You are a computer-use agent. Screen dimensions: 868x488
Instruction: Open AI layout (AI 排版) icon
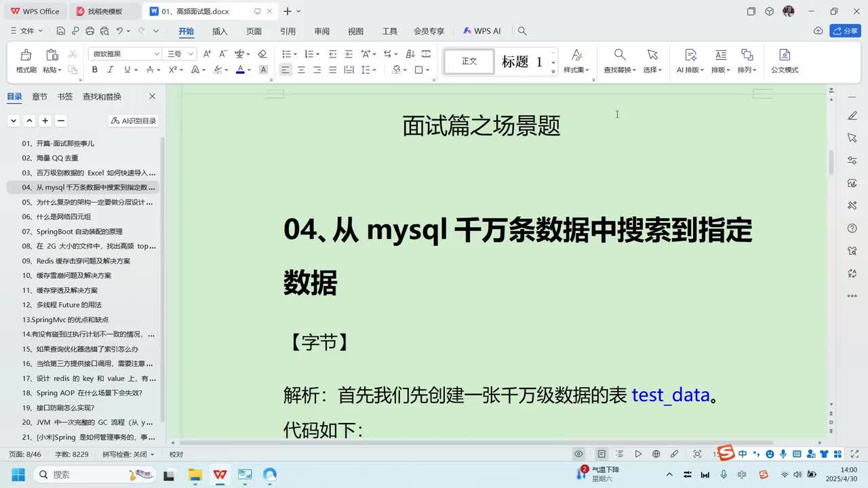[690, 55]
